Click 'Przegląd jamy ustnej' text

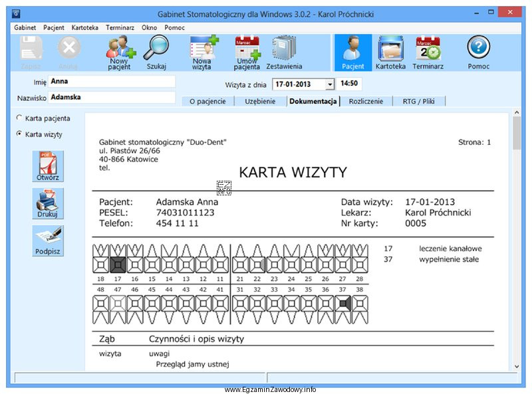(x=192, y=364)
